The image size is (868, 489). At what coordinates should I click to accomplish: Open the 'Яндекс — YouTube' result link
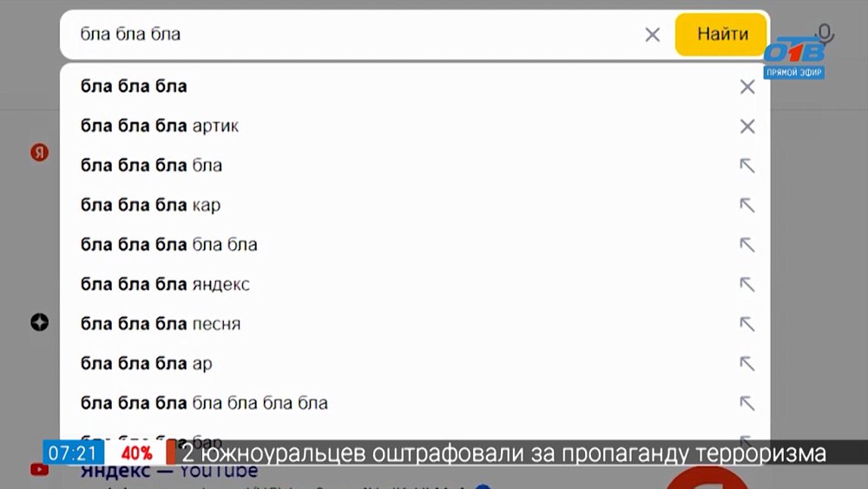point(169,472)
